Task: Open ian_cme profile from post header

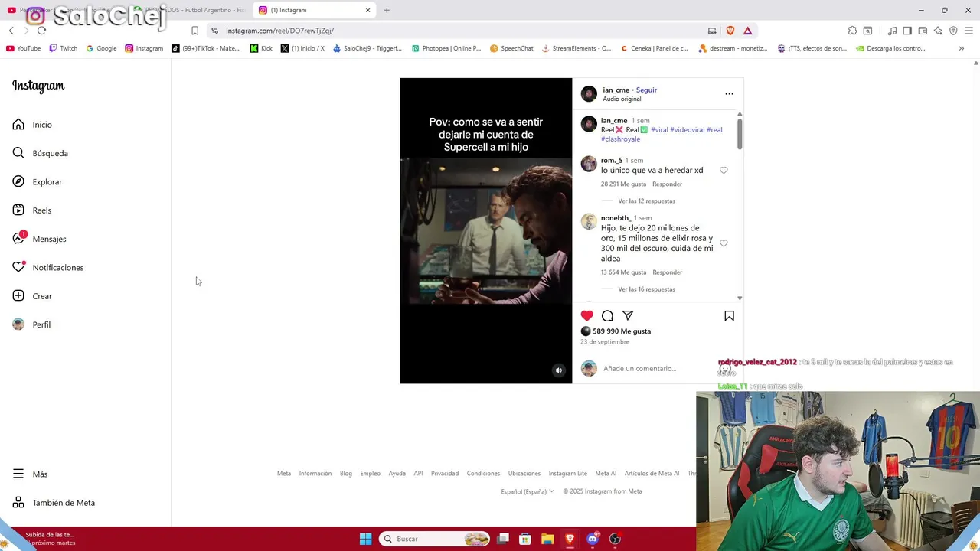Action: (x=616, y=90)
